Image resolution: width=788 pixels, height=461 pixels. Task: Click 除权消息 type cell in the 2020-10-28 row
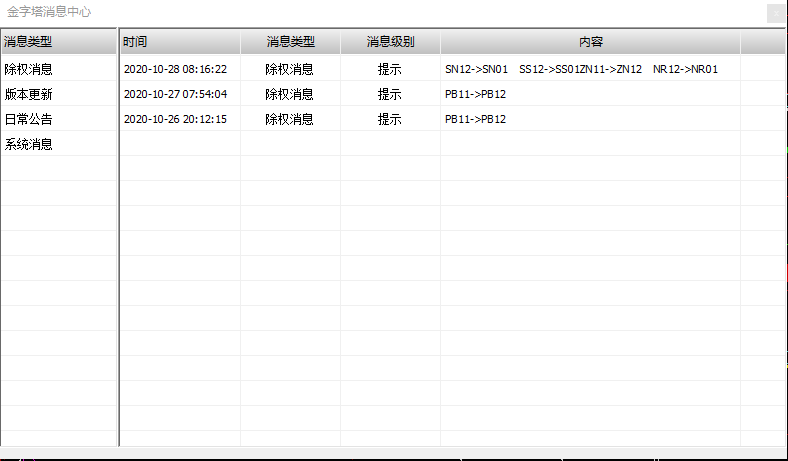tap(289, 69)
